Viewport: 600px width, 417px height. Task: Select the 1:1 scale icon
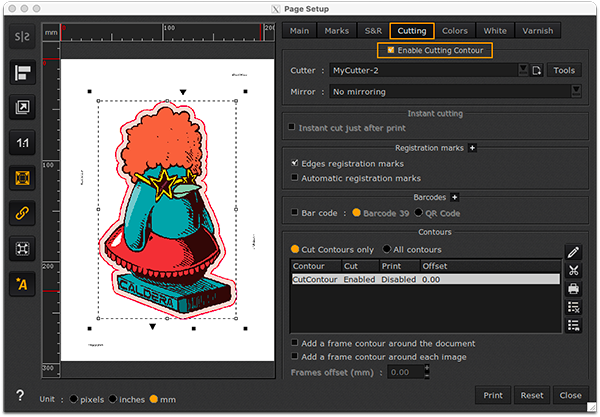click(x=22, y=143)
